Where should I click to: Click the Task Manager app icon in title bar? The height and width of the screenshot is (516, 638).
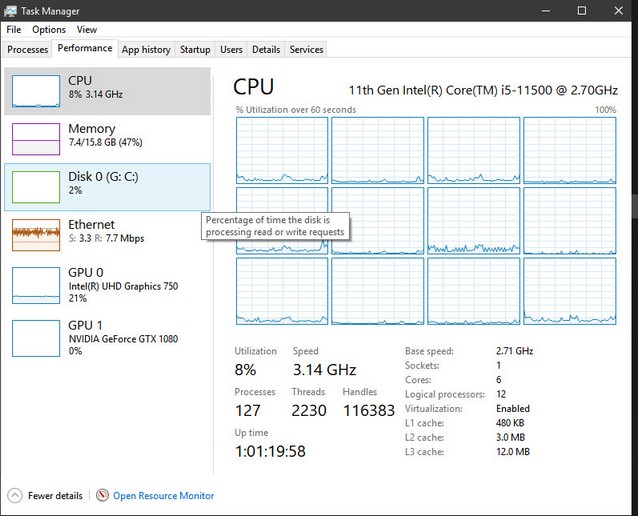tap(10, 10)
